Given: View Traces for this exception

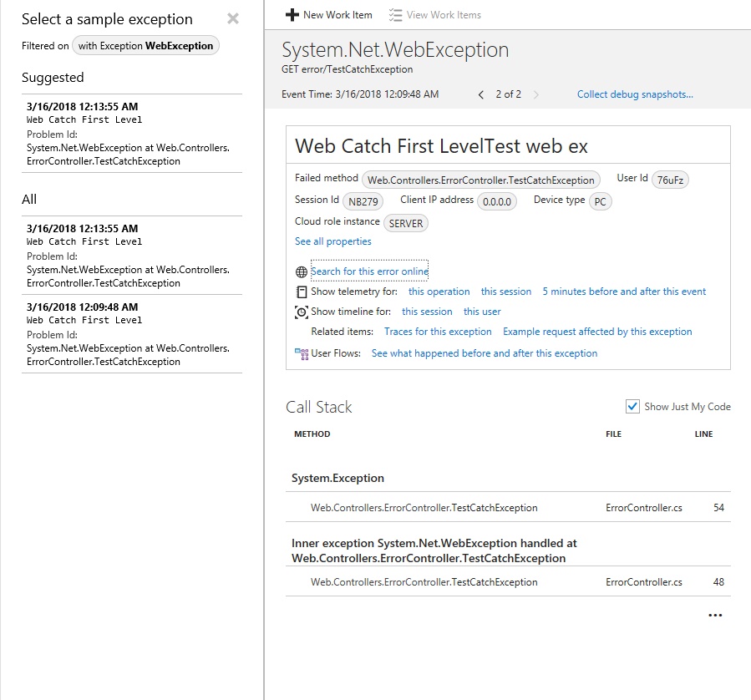Looking at the screenshot, I should (x=437, y=332).
